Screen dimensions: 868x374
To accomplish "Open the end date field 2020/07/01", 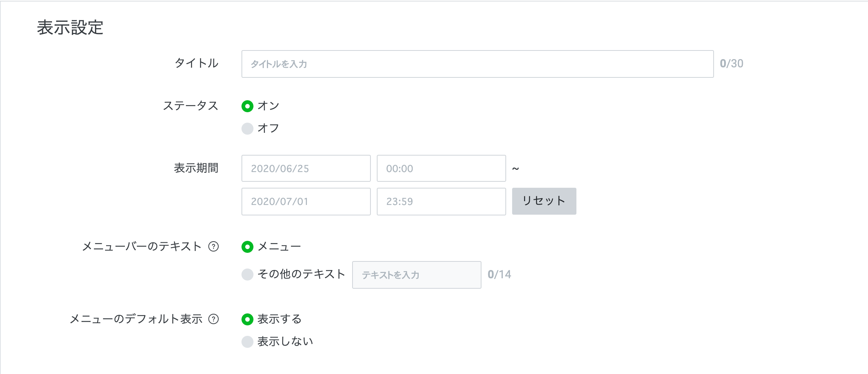I will [306, 202].
